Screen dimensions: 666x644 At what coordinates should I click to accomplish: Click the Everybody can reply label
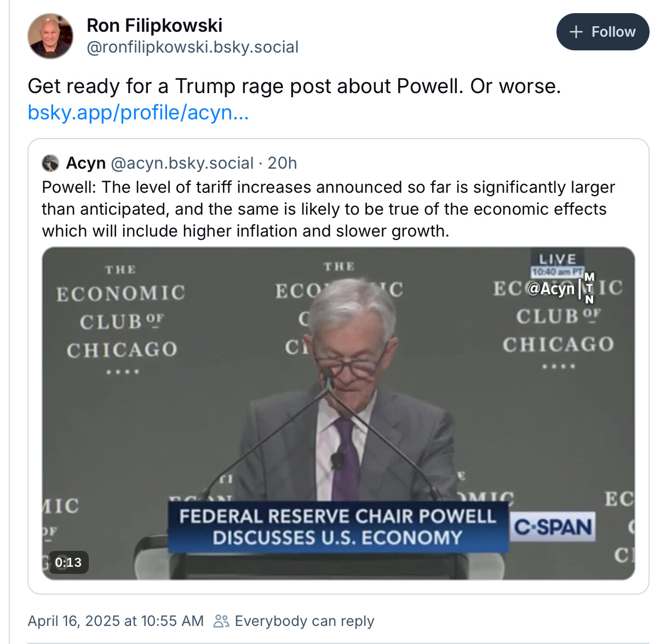304,621
